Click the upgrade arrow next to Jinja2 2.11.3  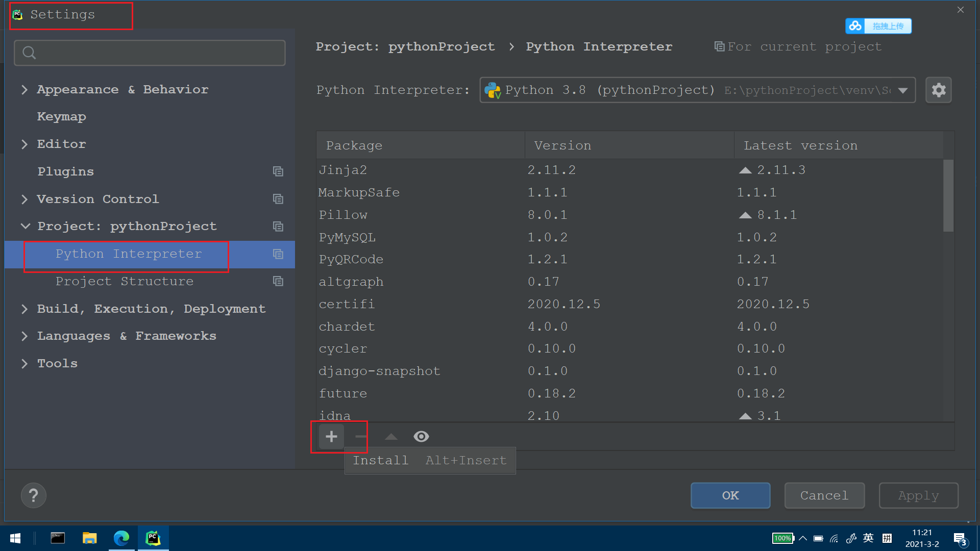point(745,170)
